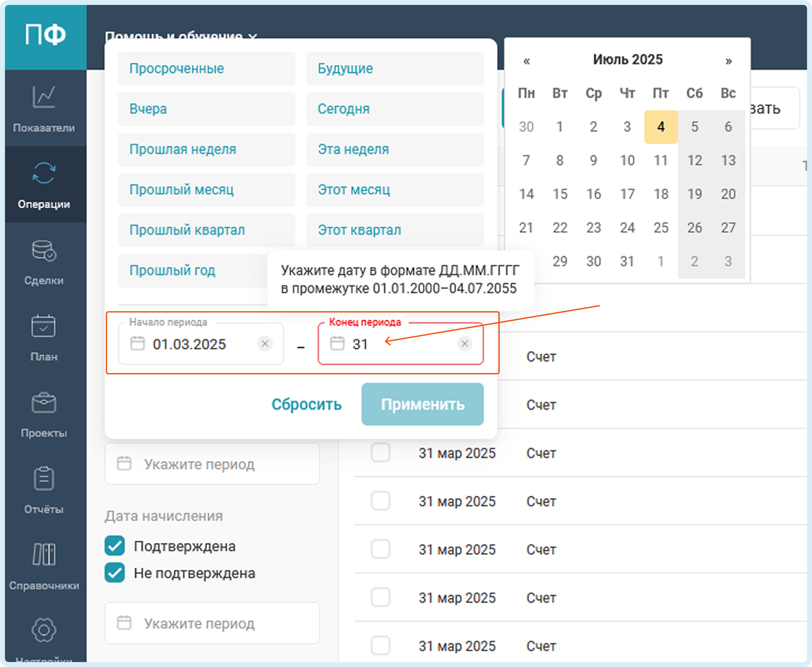Image resolution: width=812 pixels, height=667 pixels.
Task: Open the План calendar icon
Action: coord(43,326)
